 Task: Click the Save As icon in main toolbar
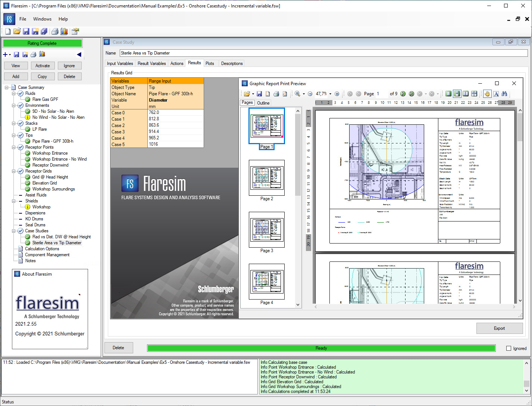[35, 31]
